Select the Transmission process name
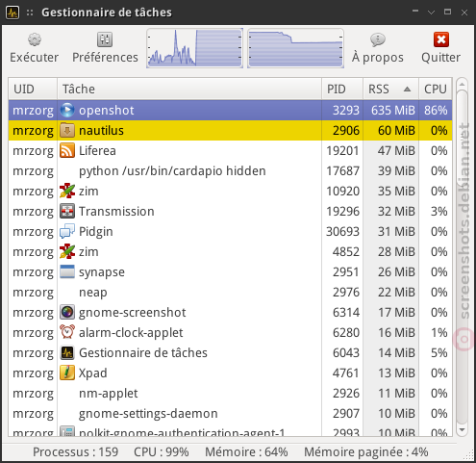476x463 pixels. [116, 212]
